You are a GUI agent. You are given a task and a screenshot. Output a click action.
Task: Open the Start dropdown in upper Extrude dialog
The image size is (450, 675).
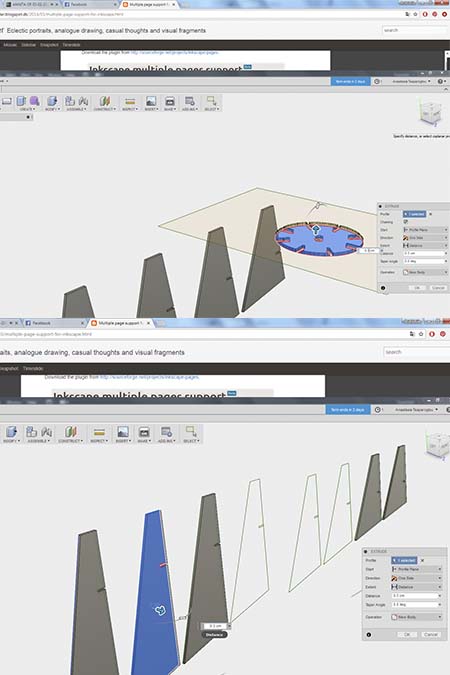point(425,230)
